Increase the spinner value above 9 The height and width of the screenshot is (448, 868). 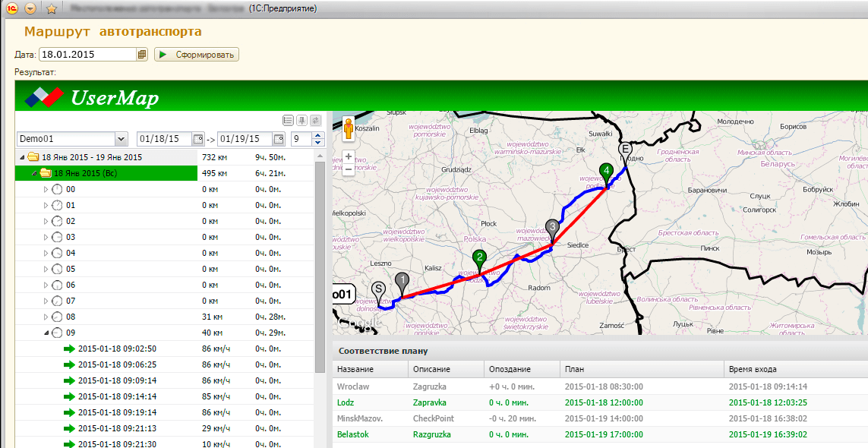coord(318,136)
